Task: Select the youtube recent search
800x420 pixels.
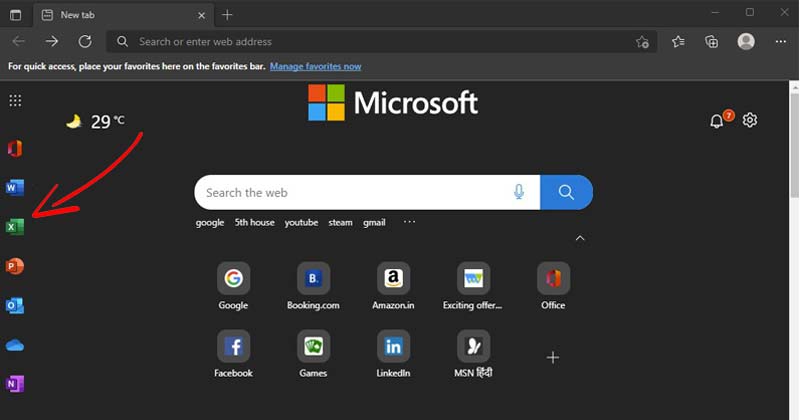Action: (302, 223)
